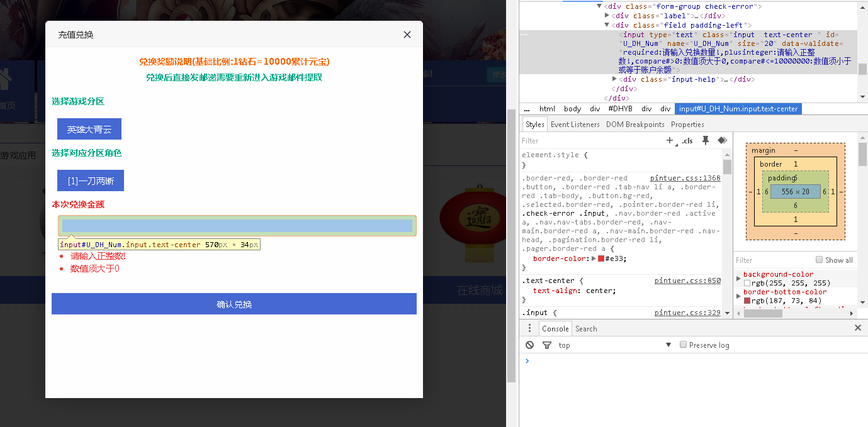The width and height of the screenshot is (868, 427).
Task: Open the pintuer.css:1368 source link
Action: 685,179
